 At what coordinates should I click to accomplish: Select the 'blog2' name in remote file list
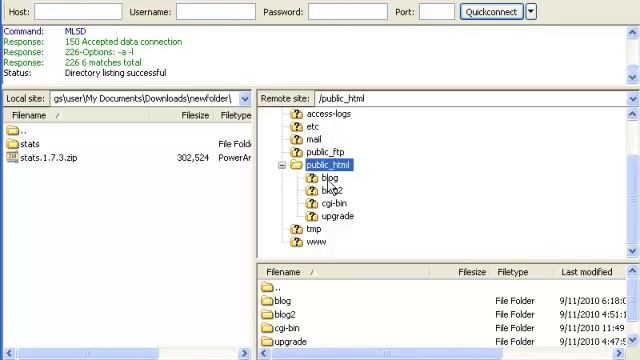(285, 314)
